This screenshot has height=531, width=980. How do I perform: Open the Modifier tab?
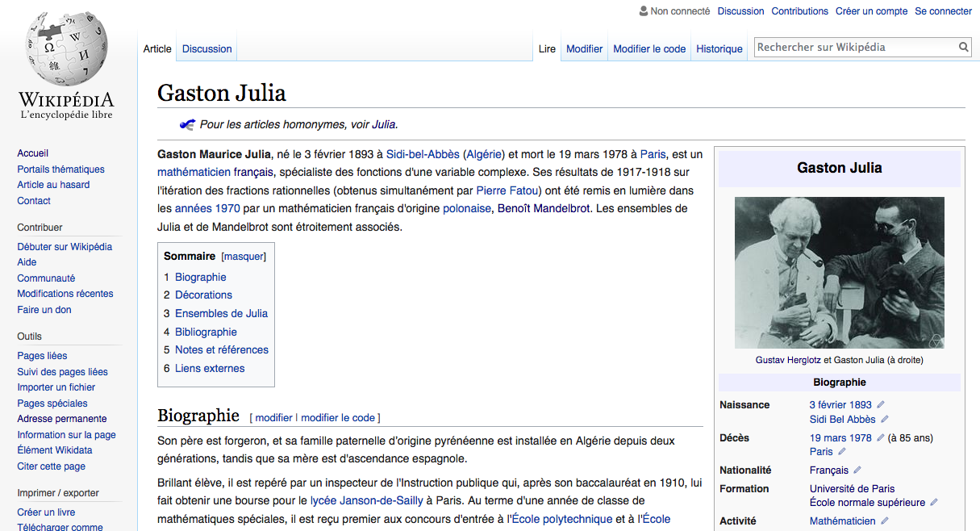(x=585, y=49)
